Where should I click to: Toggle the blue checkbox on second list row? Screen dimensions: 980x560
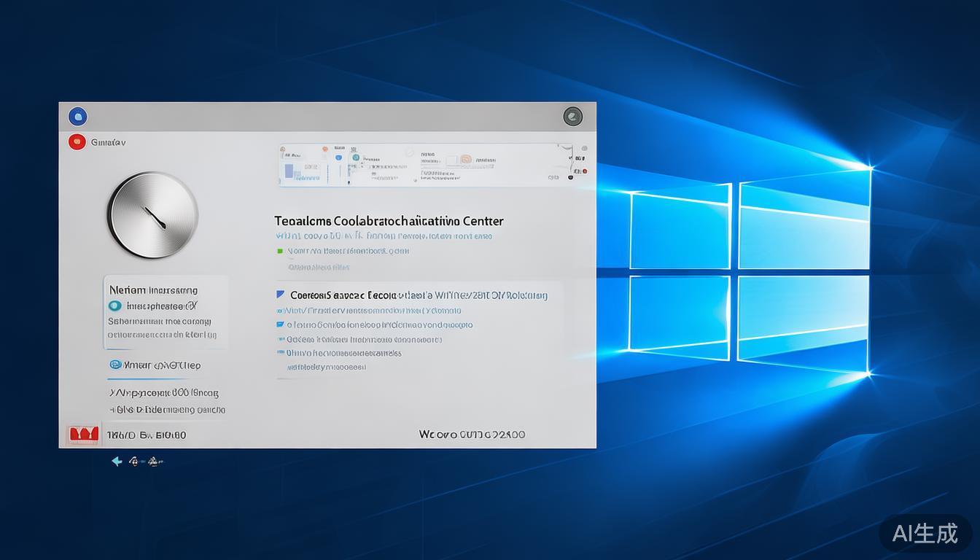pos(280,324)
